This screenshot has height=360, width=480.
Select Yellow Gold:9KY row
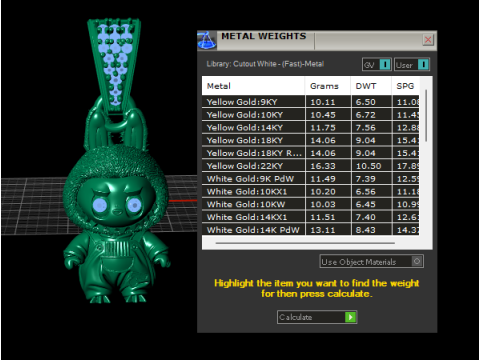311,102
